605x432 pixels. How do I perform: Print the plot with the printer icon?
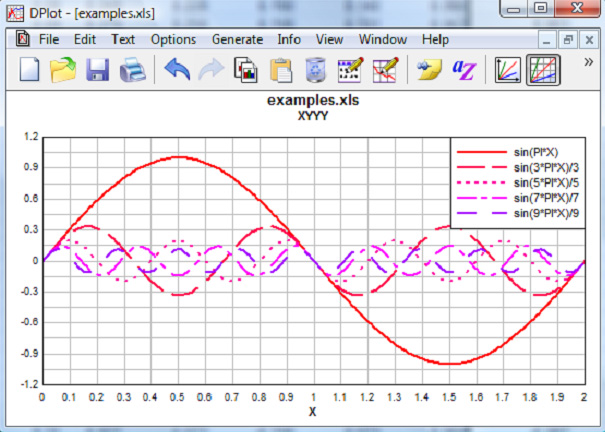tap(132, 70)
